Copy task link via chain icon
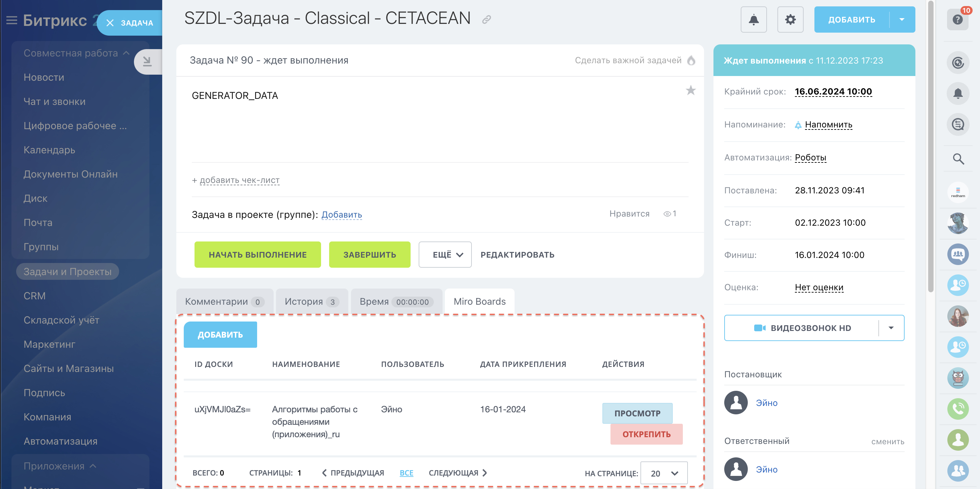This screenshot has height=489, width=980. tap(486, 20)
